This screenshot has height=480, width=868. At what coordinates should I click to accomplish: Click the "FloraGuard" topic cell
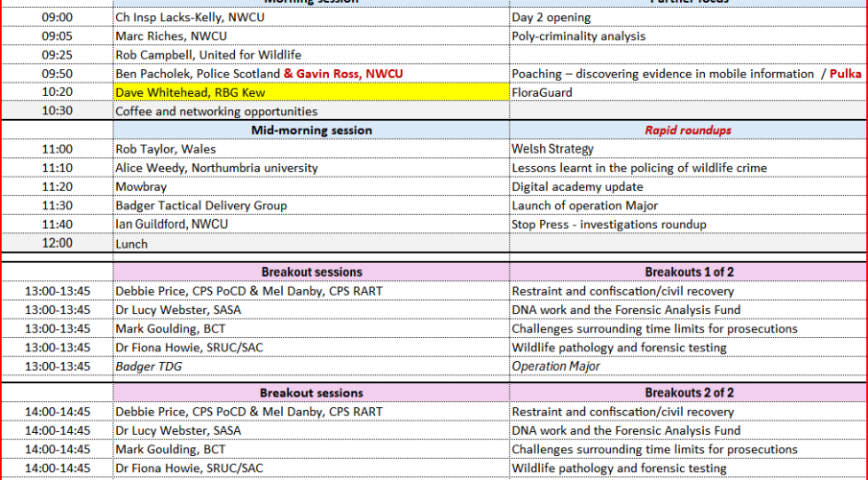click(542, 92)
